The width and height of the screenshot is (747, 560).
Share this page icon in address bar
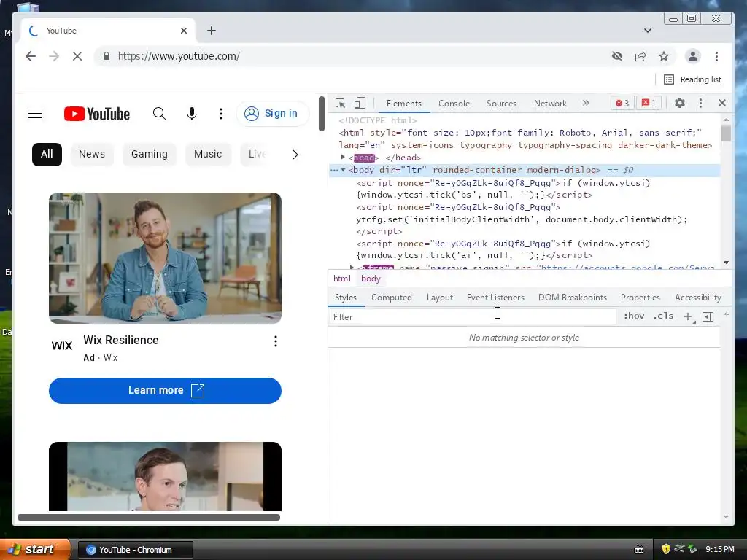click(x=640, y=56)
